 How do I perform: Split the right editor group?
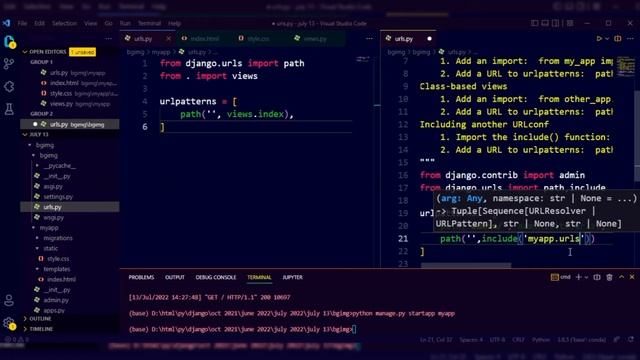618,38
